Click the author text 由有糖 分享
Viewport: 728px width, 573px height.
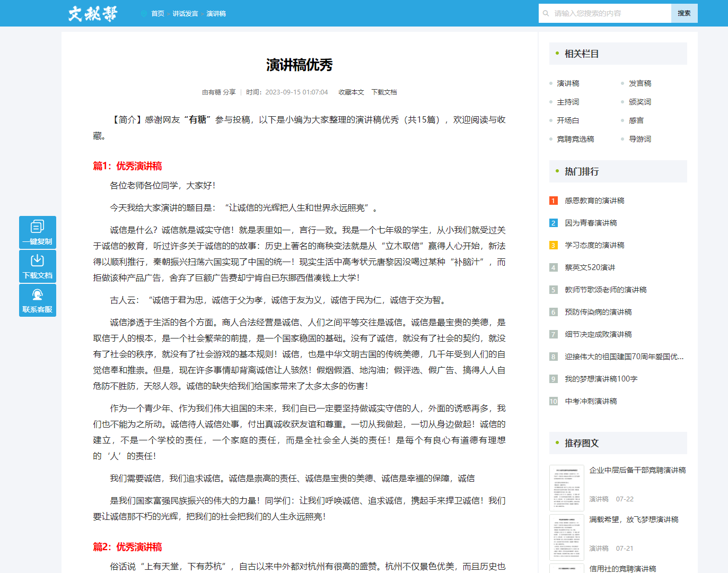coord(219,92)
